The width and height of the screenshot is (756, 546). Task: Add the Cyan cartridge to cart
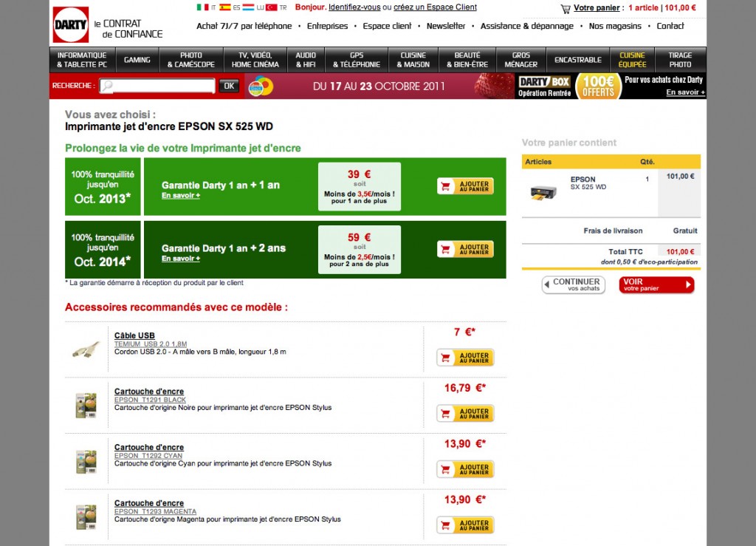coord(465,469)
